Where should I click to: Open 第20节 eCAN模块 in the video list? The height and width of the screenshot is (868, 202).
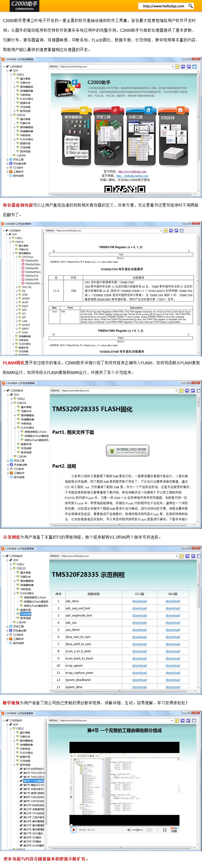pyautogui.click(x=34, y=846)
